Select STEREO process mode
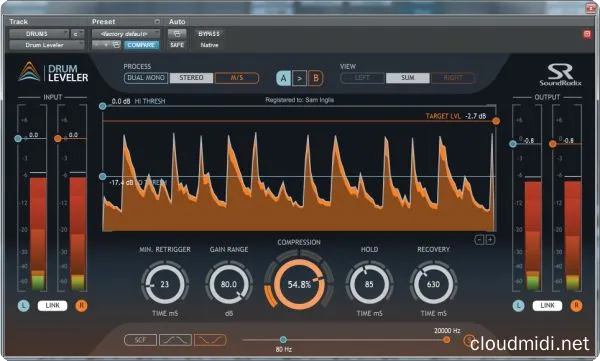This screenshot has height=361, width=600. pyautogui.click(x=191, y=78)
